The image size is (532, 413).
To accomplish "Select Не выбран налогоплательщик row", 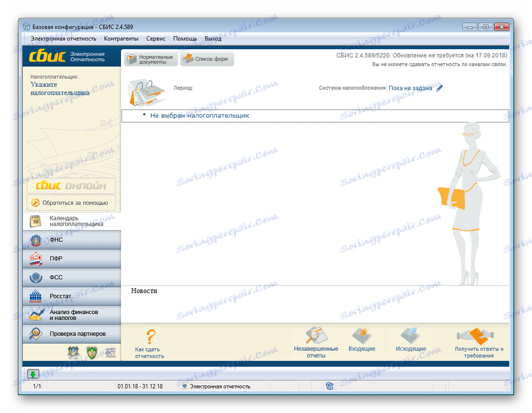I will pyautogui.click(x=315, y=116).
